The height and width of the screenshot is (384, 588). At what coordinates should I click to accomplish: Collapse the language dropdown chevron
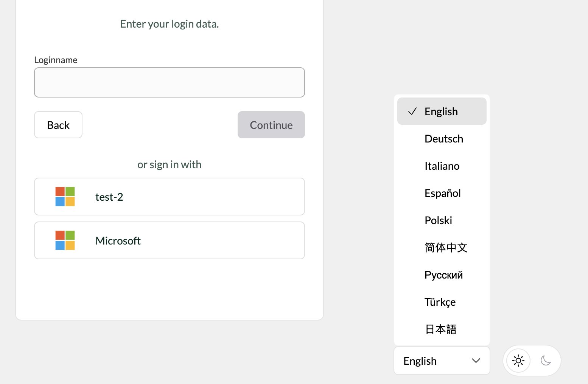tap(476, 361)
